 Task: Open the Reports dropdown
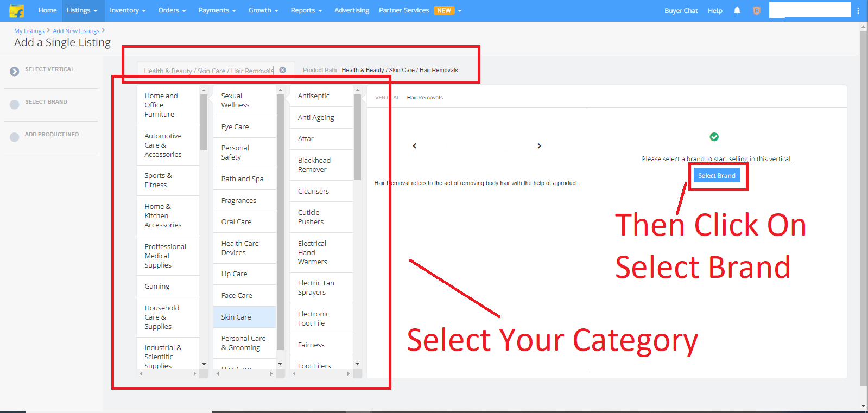[x=306, y=10]
